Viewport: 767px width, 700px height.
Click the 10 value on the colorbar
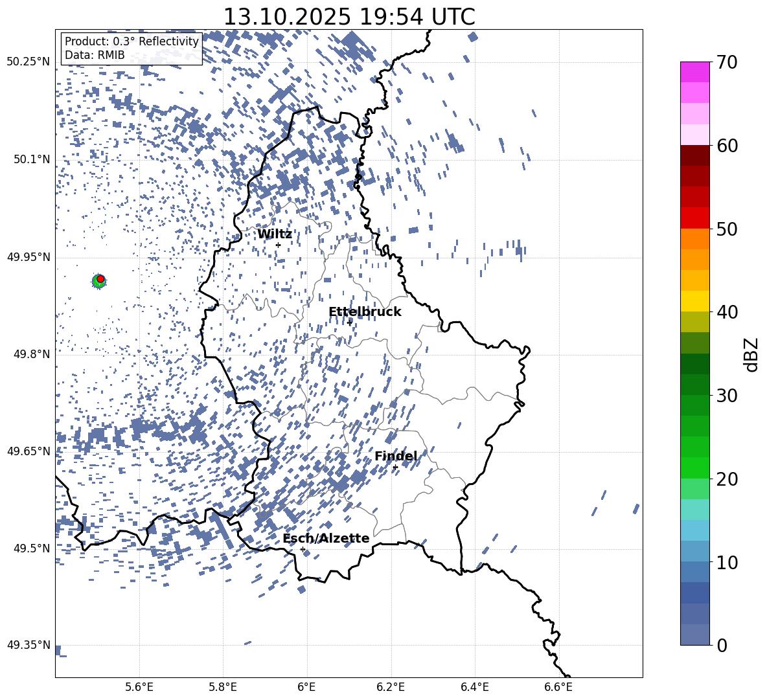pos(727,562)
